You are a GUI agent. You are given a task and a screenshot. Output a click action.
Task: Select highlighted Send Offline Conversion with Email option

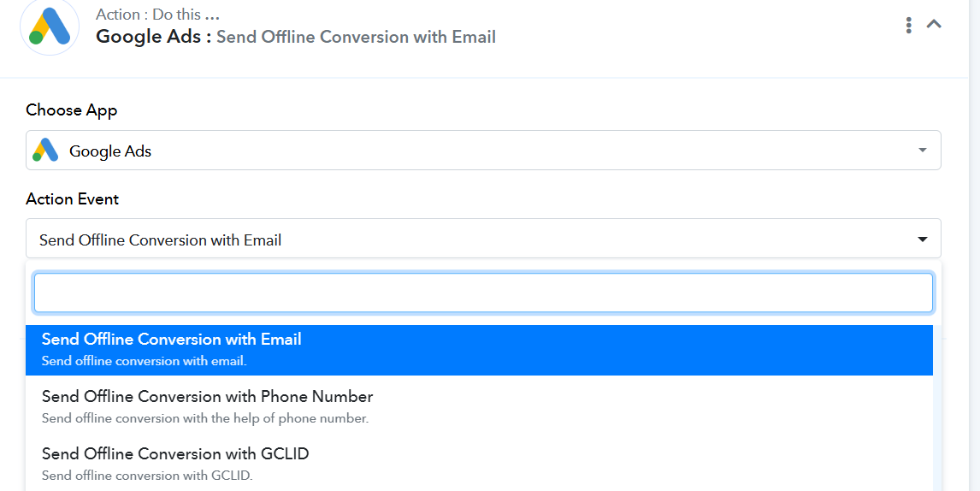[x=479, y=350]
